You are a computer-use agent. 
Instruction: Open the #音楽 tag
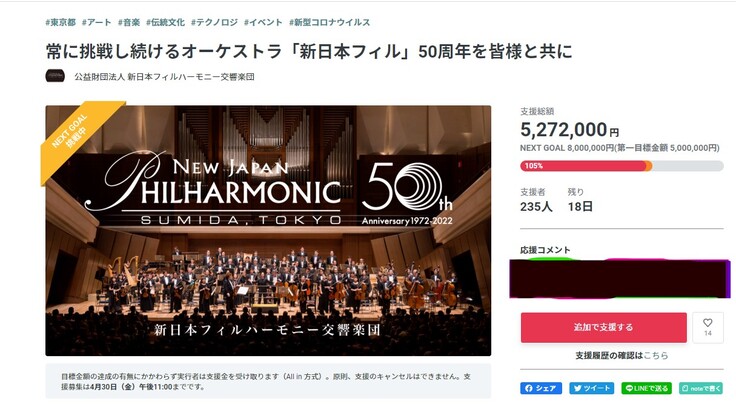(x=129, y=21)
